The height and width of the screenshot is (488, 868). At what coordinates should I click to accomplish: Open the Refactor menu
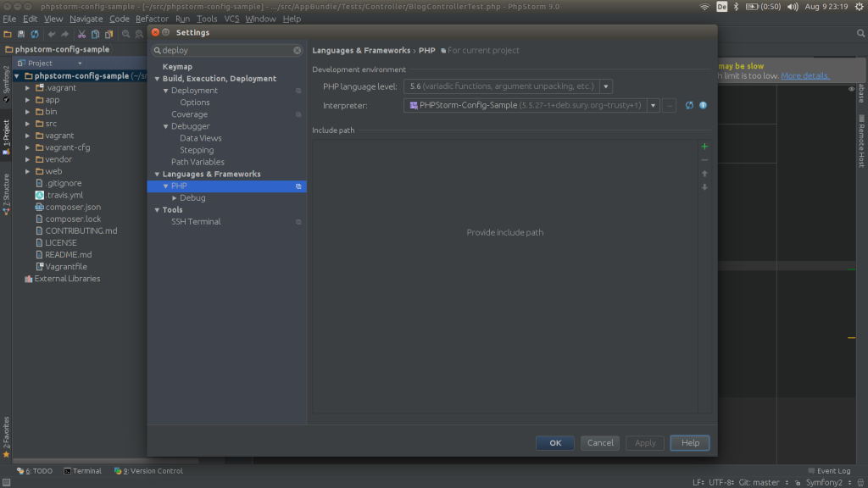click(152, 19)
